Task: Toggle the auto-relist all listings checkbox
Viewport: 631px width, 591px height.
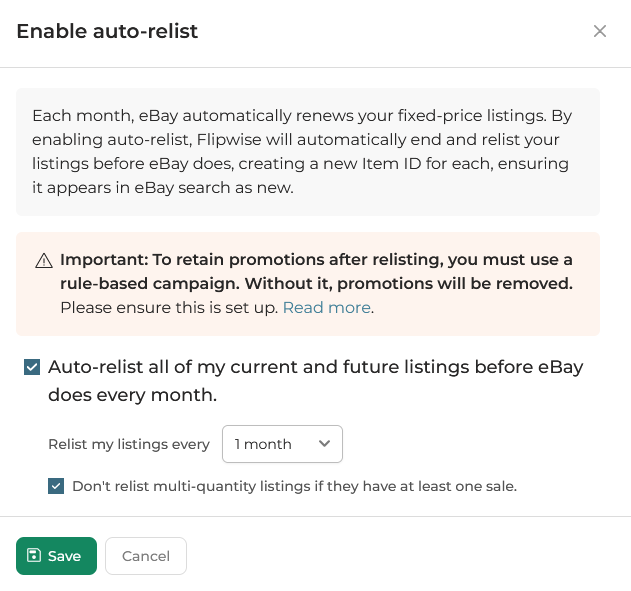Action: pos(32,367)
